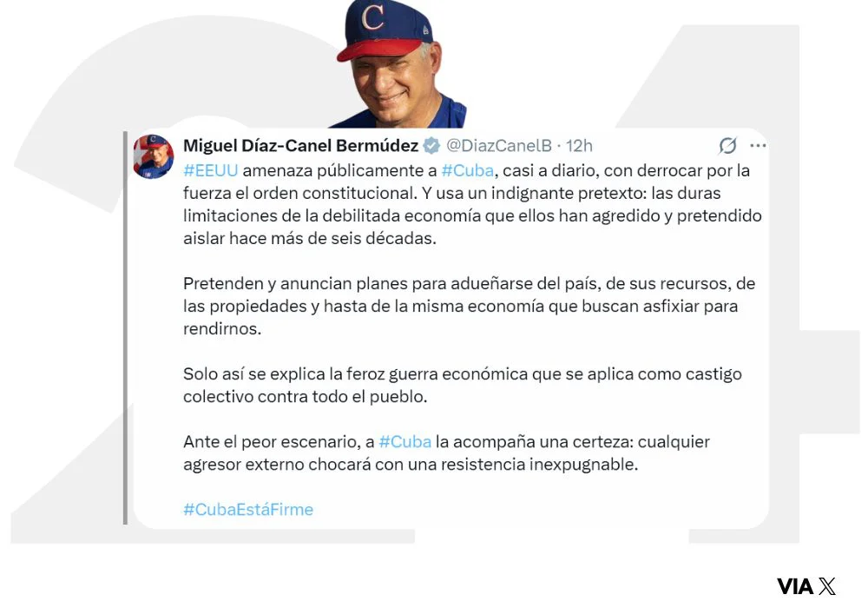The height and width of the screenshot is (608, 868).
Task: Open the 12h timestamp link
Action: (579, 146)
